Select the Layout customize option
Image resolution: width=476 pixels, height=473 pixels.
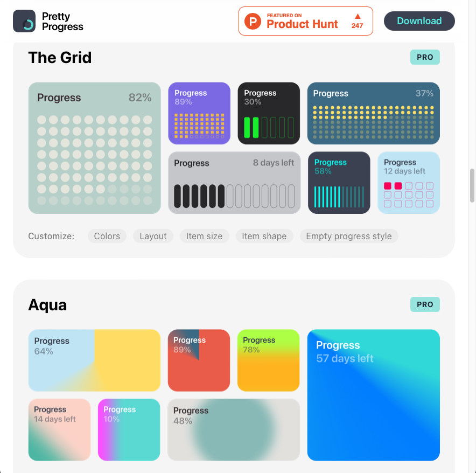pos(153,236)
